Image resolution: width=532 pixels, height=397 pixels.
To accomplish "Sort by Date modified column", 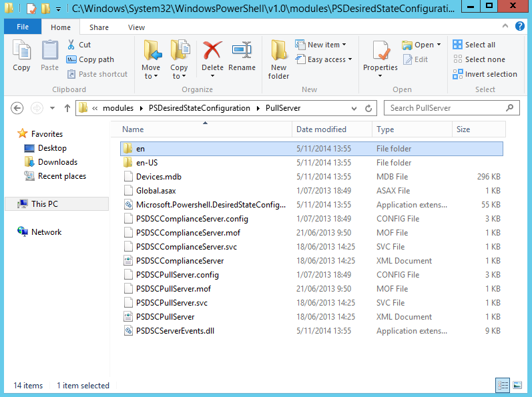I will [332, 129].
